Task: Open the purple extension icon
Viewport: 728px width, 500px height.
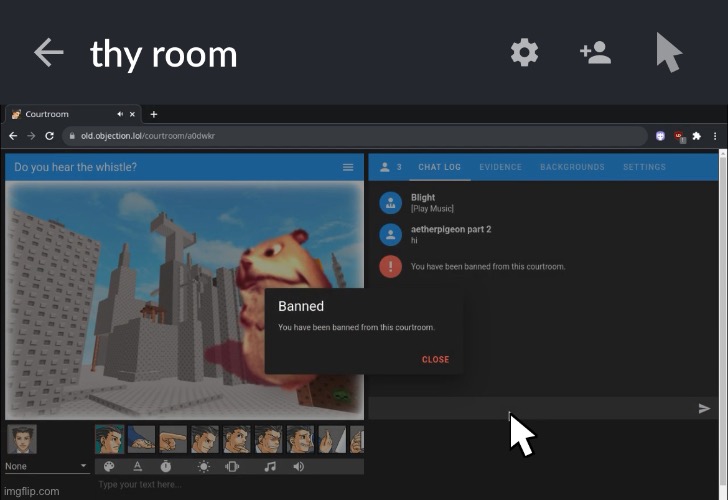Action: point(660,136)
